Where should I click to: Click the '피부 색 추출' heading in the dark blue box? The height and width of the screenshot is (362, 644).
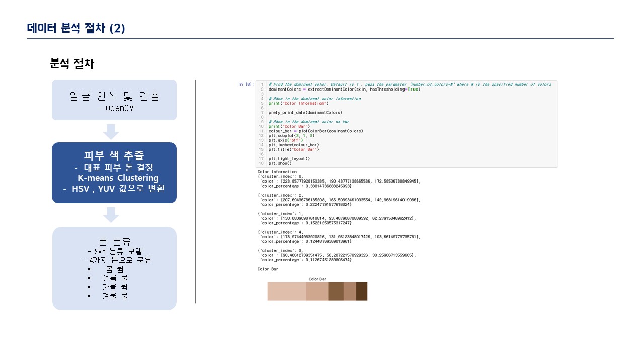pos(114,155)
